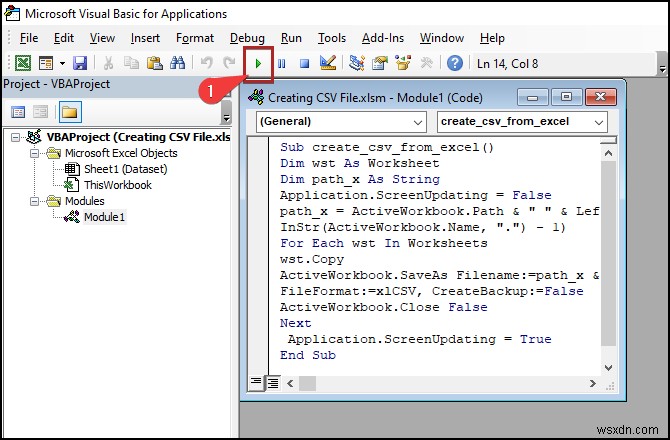Click View Object icon in Project panel
The width and height of the screenshot is (670, 440).
coord(41,112)
